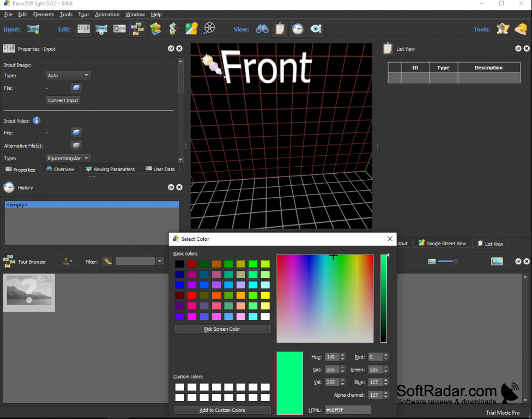Screen dimensions: 532x419
Task: Select the question-mark panorama thumbnail
Action: [29, 293]
